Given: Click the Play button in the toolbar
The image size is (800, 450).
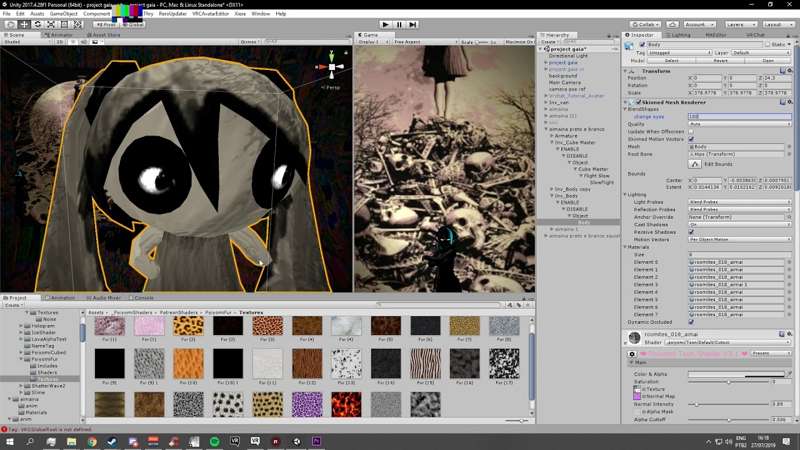Looking at the screenshot, I should click(386, 23).
